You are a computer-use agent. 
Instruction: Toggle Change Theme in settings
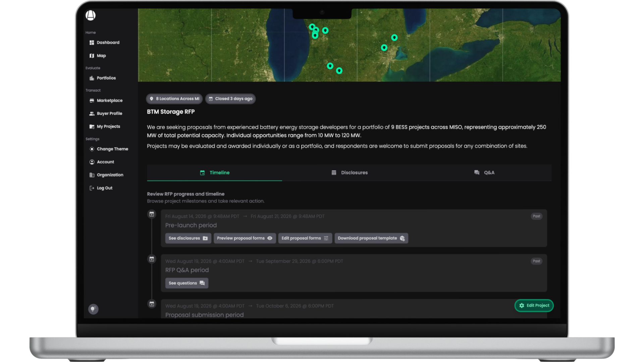pos(109,149)
